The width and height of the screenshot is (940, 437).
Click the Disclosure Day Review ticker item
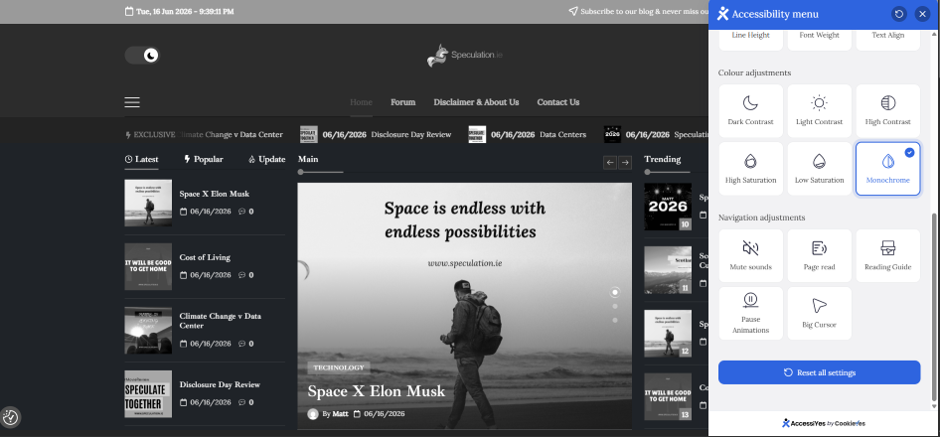(411, 134)
